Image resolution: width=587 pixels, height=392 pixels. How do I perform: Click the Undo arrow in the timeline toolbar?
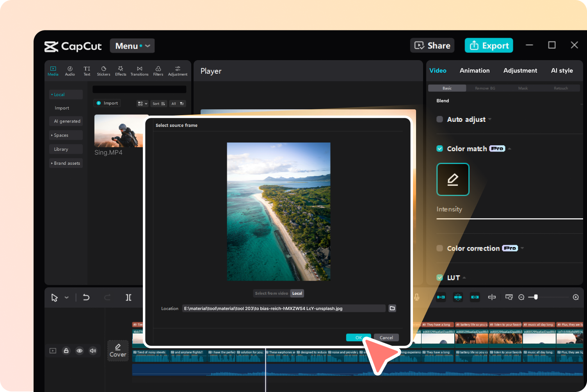tap(86, 298)
